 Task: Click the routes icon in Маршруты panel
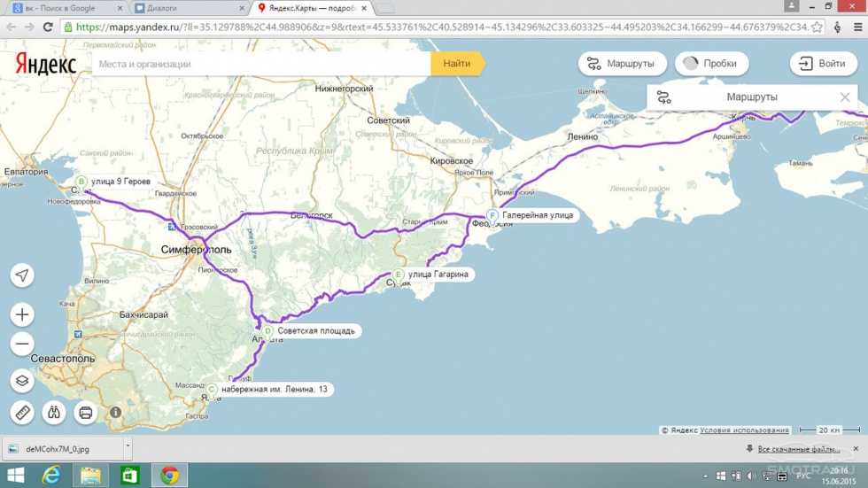coord(663,97)
